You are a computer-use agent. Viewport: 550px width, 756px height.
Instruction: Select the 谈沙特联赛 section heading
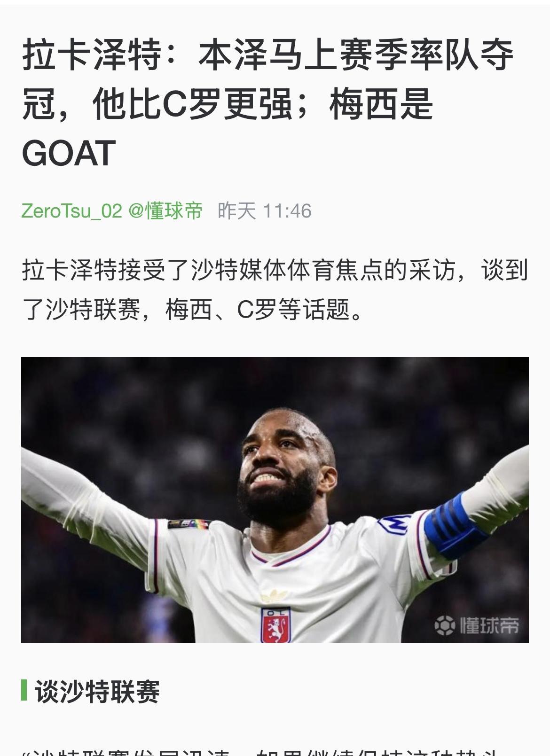(97, 691)
